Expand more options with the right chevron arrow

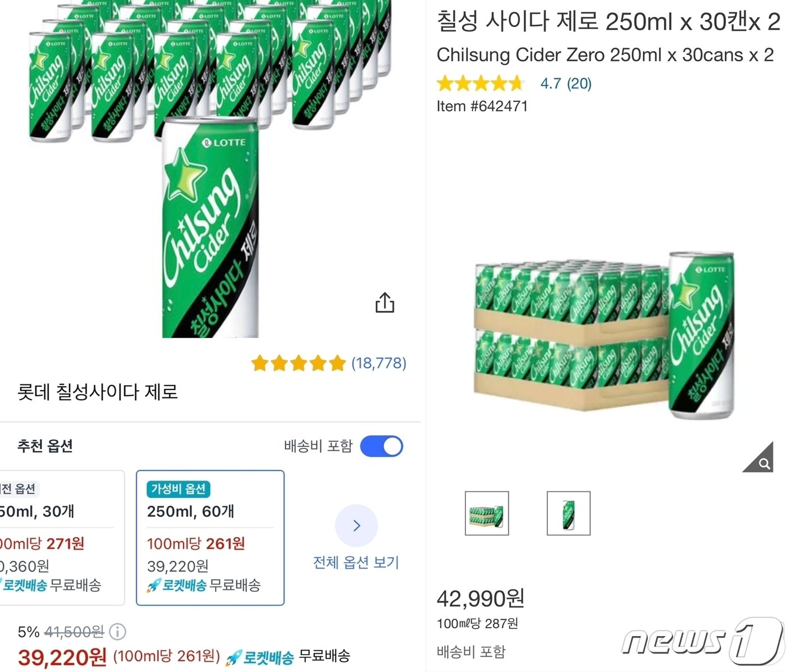point(357,525)
